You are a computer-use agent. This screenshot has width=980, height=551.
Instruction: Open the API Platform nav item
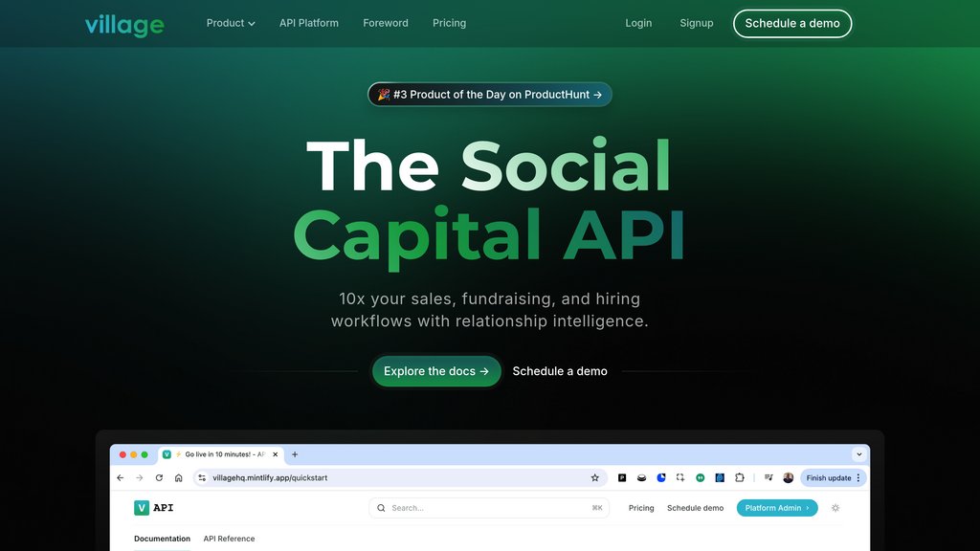click(309, 23)
